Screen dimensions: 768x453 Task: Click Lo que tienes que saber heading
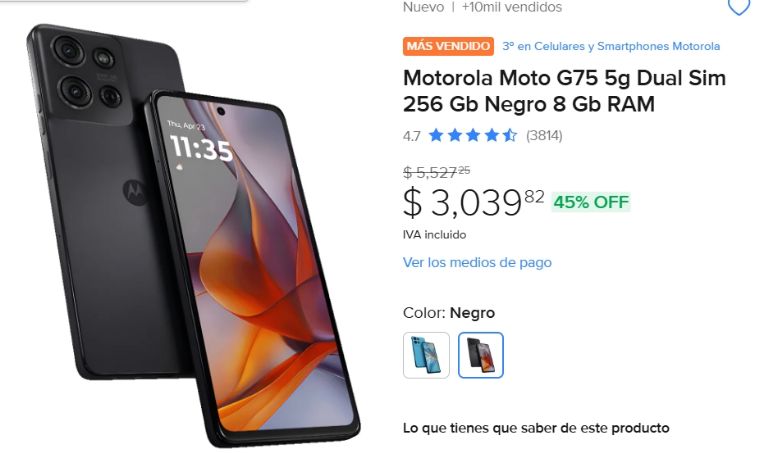536,428
